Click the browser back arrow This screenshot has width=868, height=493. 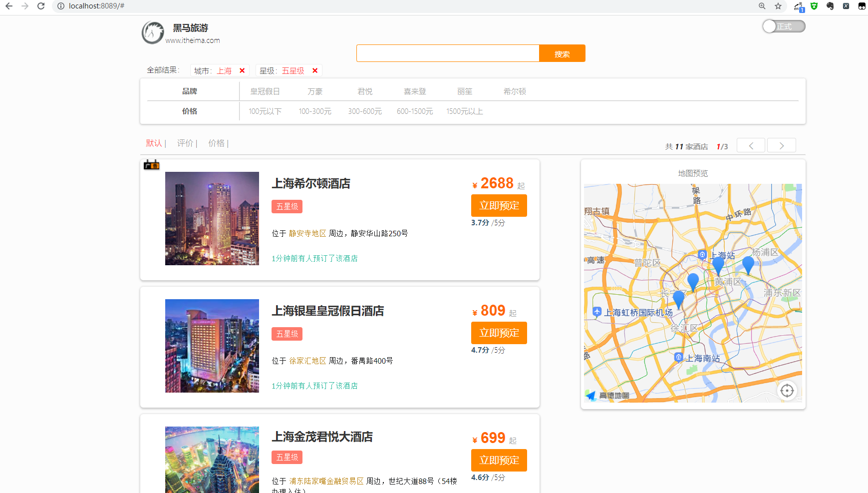point(9,6)
